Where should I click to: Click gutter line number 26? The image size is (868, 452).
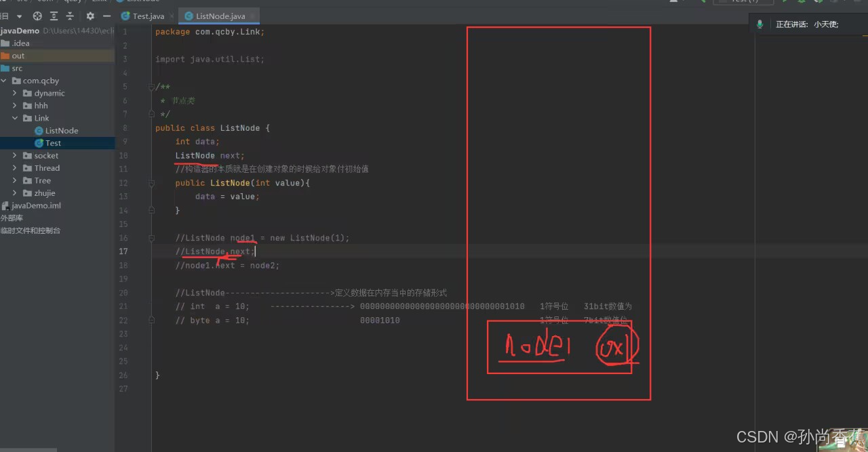coord(123,375)
